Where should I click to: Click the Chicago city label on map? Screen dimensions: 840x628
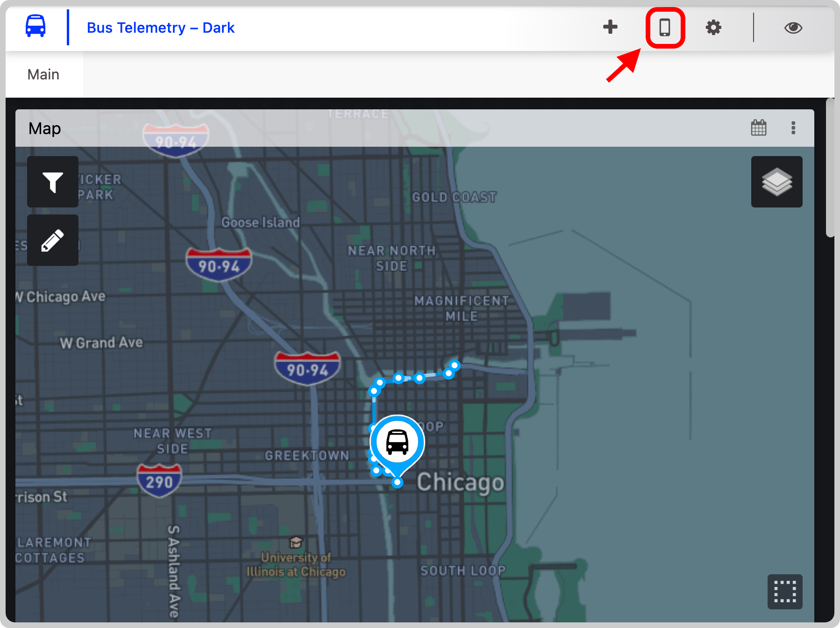(x=460, y=483)
